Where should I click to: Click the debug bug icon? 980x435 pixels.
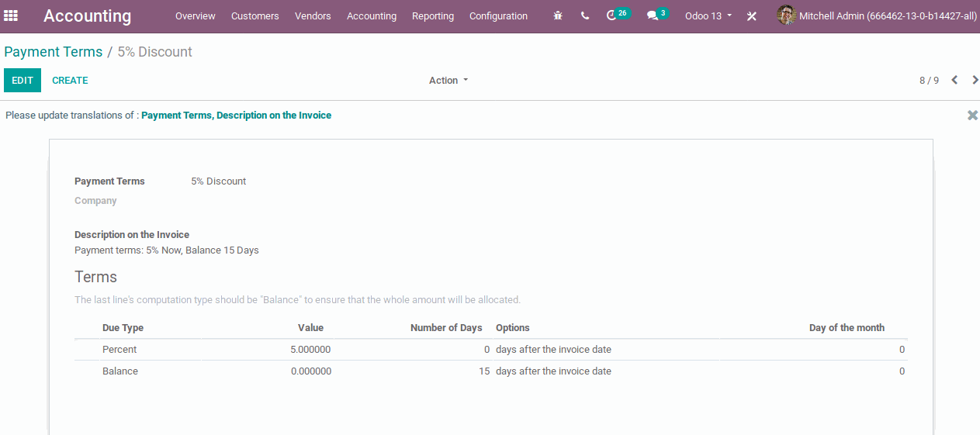(558, 16)
